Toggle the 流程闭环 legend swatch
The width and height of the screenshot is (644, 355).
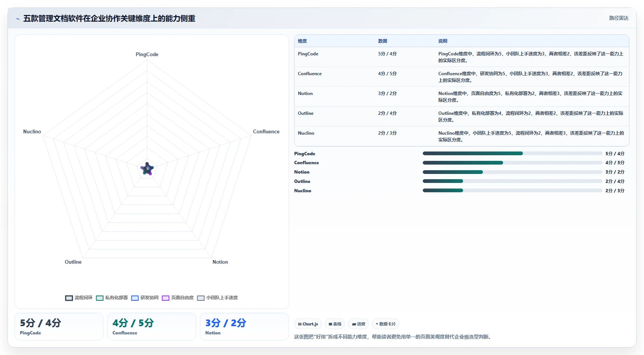pyautogui.click(x=69, y=298)
